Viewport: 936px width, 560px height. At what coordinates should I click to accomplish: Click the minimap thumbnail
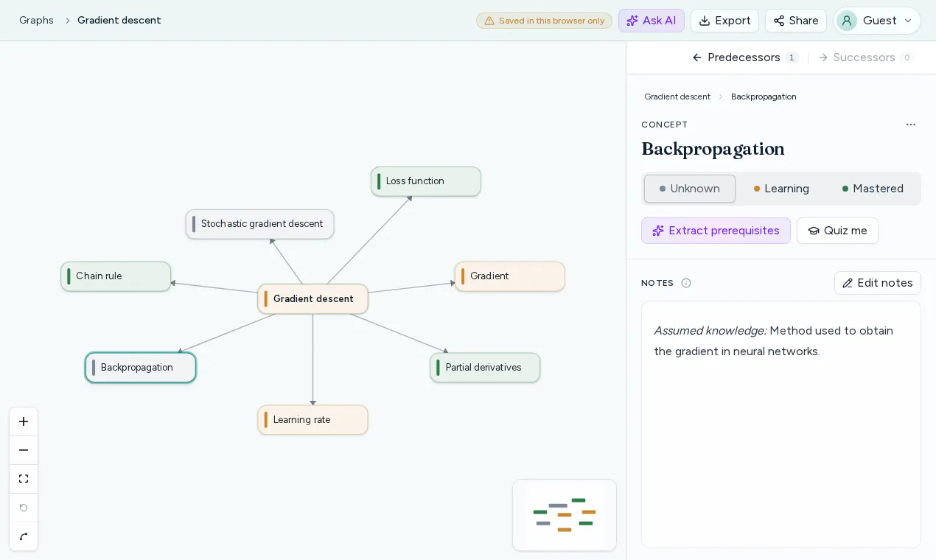coord(565,515)
